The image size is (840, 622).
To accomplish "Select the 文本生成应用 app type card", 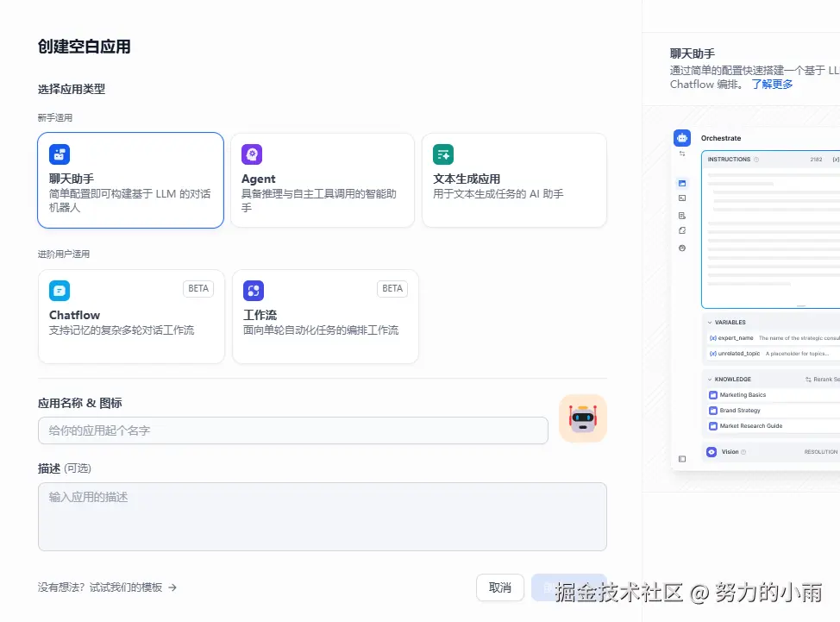I will 514,180.
